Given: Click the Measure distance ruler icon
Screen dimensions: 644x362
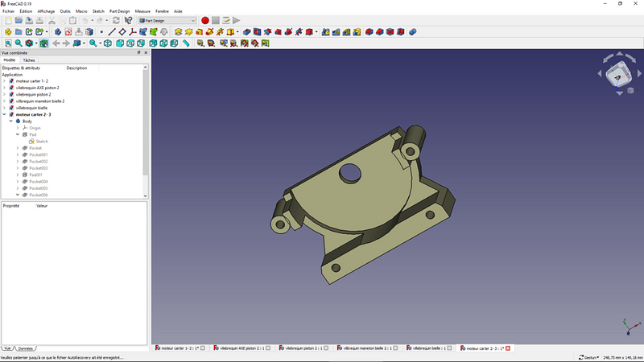Looking at the screenshot, I should click(186, 43).
